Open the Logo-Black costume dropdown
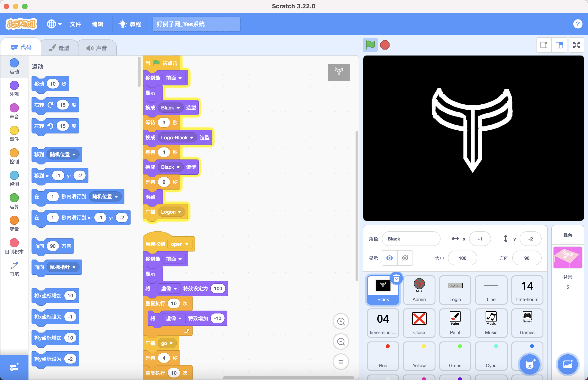The image size is (588, 380). [x=177, y=137]
